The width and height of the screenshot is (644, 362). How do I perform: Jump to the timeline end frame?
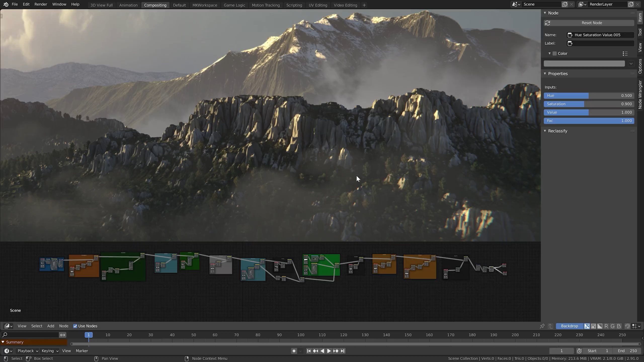pyautogui.click(x=343, y=351)
